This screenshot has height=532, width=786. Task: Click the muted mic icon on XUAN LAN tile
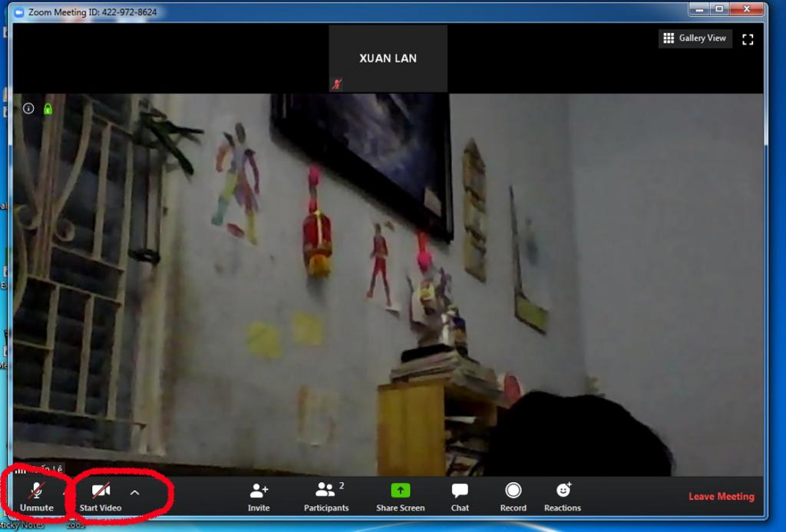pyautogui.click(x=336, y=84)
